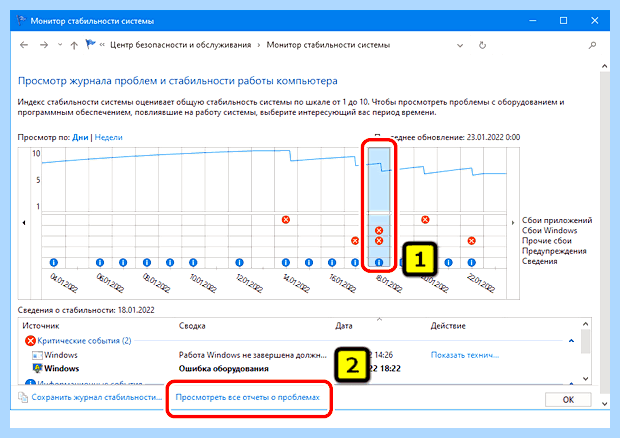Click the time value 18:22

click(x=390, y=368)
